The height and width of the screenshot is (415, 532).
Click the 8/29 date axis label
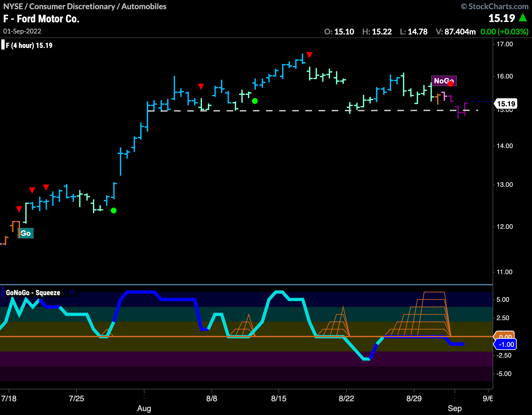[x=414, y=399]
